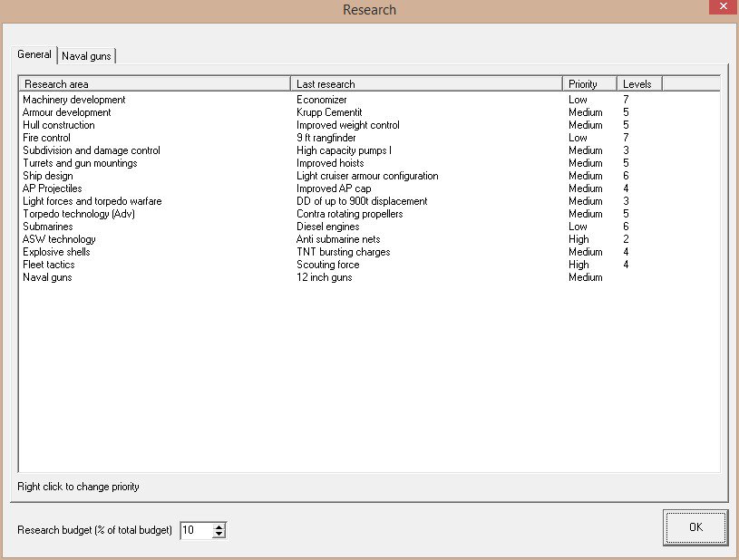This screenshot has width=739, height=560.
Task: Click the research budget value field
Action: (197, 530)
